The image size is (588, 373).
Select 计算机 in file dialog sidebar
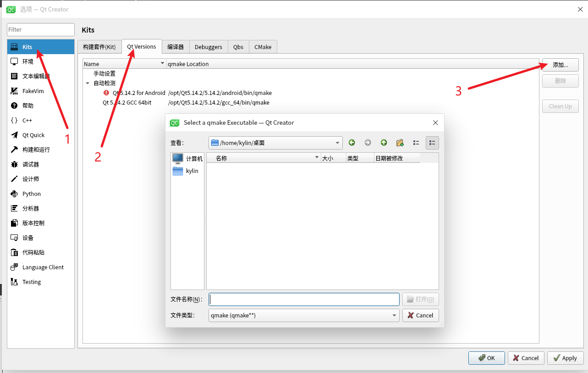(187, 159)
